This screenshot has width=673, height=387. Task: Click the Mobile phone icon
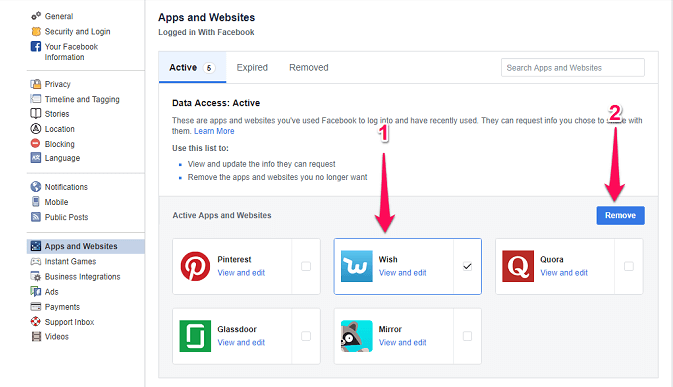(x=36, y=202)
